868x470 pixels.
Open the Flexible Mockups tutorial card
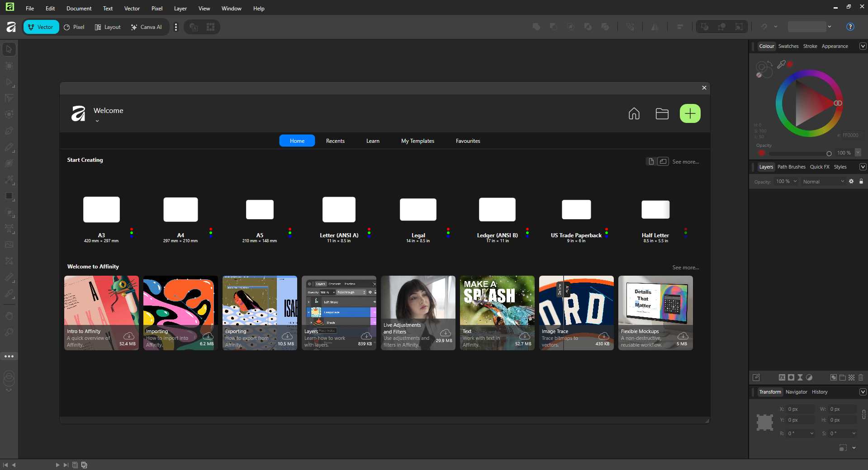click(655, 313)
